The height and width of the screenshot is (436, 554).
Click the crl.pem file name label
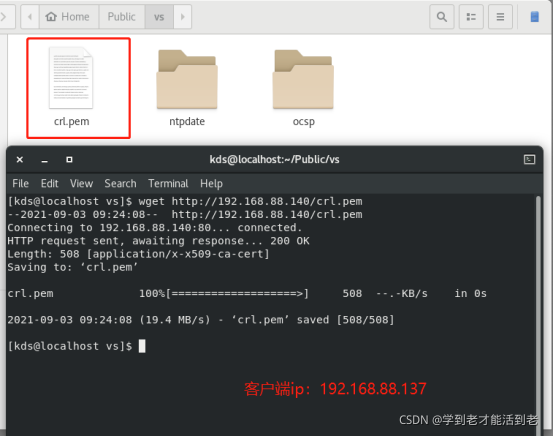click(72, 122)
